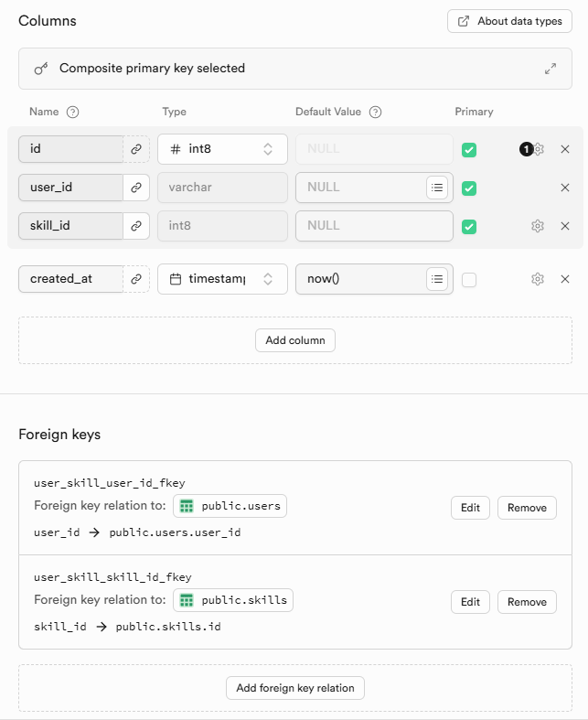
Task: Expand the composite primary key panel
Action: tap(551, 69)
